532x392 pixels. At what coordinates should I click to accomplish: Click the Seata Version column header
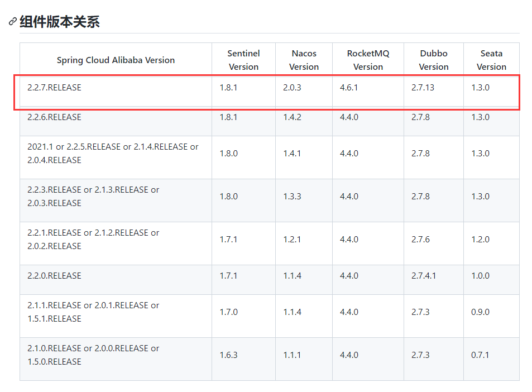(x=491, y=60)
